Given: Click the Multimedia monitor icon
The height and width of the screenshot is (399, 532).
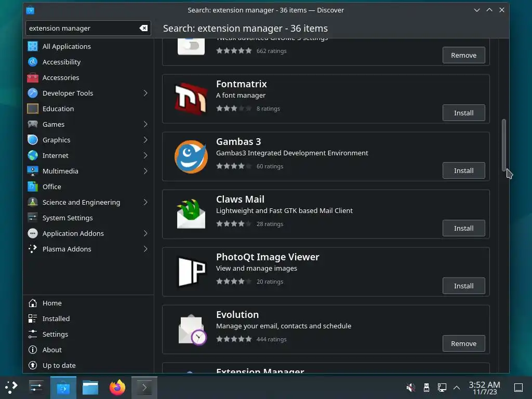Looking at the screenshot, I should pyautogui.click(x=33, y=171).
